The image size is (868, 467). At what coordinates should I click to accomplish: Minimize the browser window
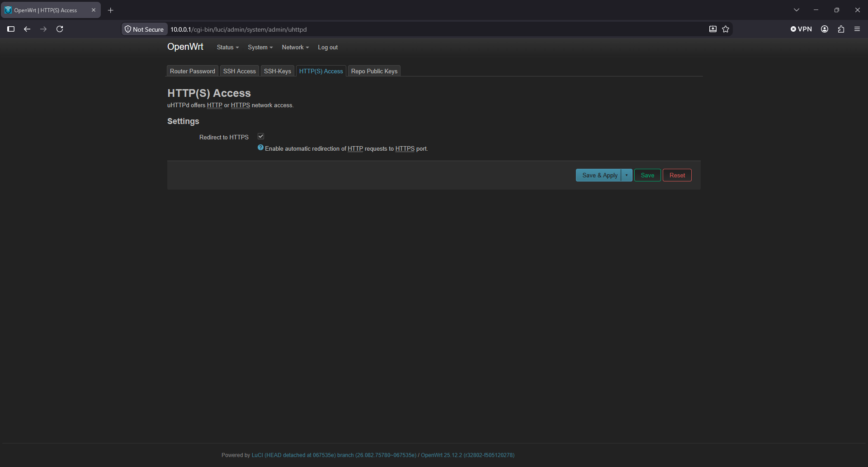(x=816, y=10)
